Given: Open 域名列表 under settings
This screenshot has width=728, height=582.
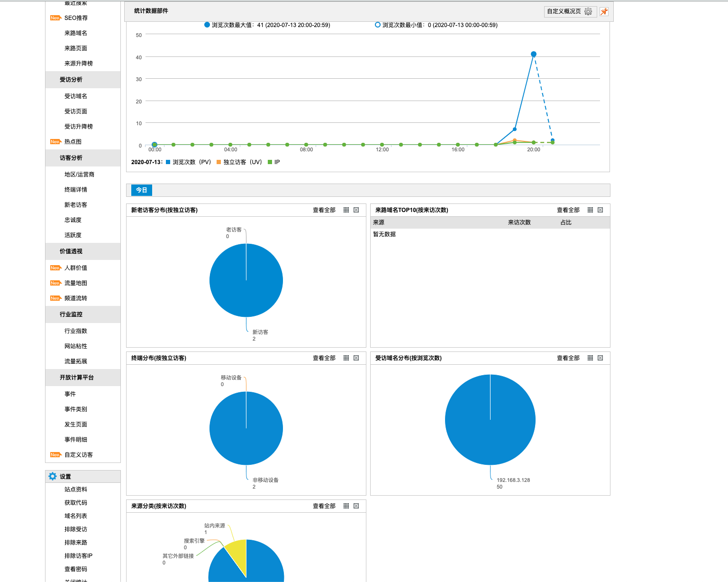Looking at the screenshot, I should (x=76, y=516).
